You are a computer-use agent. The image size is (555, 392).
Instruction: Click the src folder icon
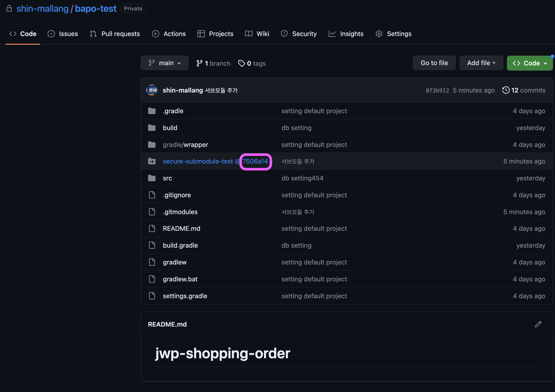point(152,178)
